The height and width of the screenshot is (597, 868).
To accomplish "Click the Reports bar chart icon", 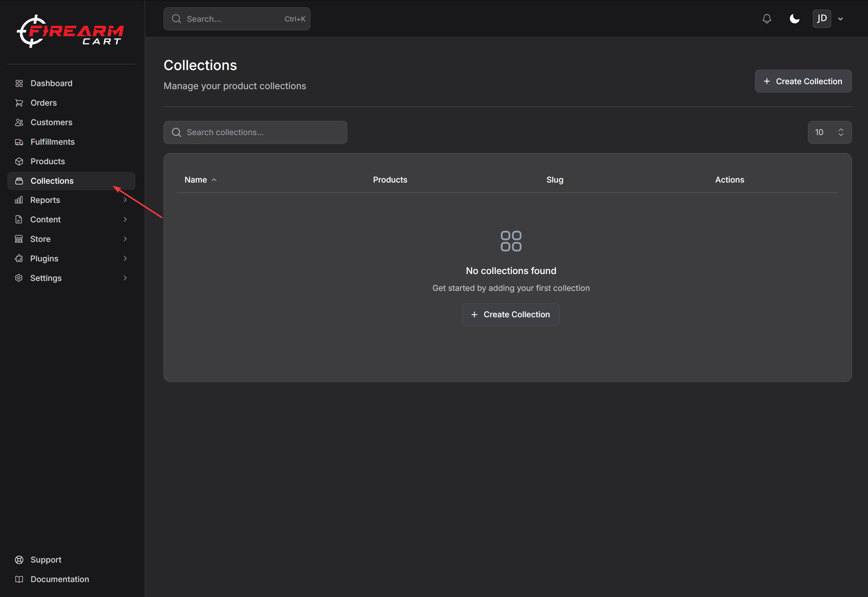I will click(19, 200).
